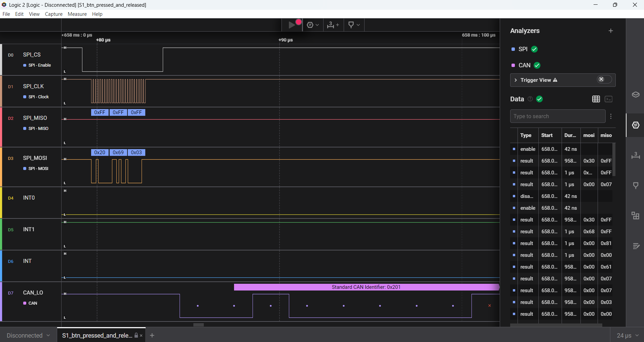Image resolution: width=644 pixels, height=342 pixels.
Task: Select the result row with miso 0x61
Action: point(561,267)
